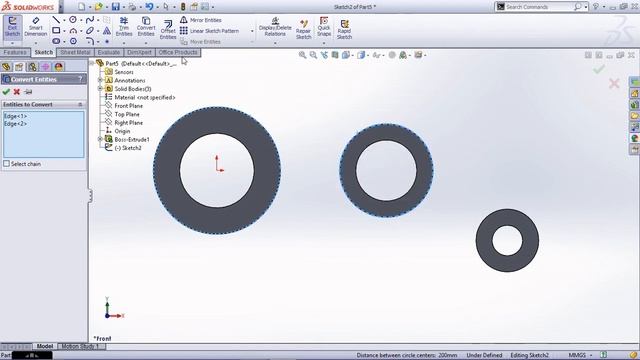Switch to the Evaluate tab
The image size is (640, 360).
click(x=109, y=53)
